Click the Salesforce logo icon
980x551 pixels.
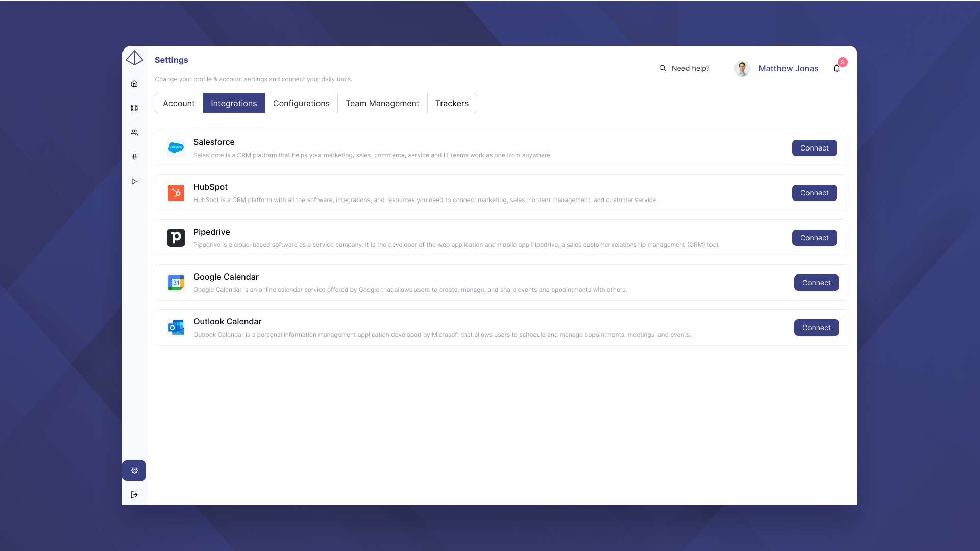176,148
